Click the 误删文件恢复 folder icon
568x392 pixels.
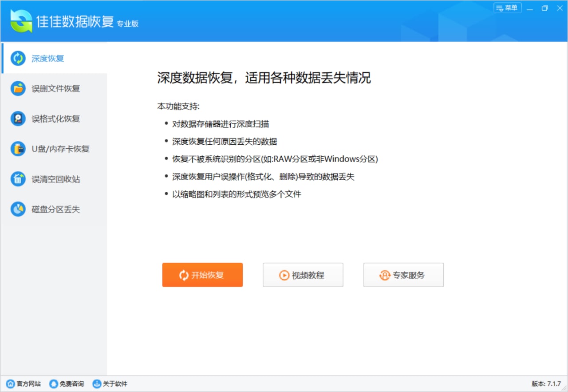(18, 88)
